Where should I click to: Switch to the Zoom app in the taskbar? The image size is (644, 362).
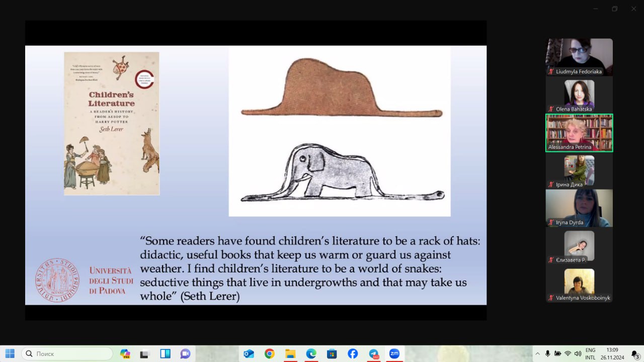tap(394, 353)
